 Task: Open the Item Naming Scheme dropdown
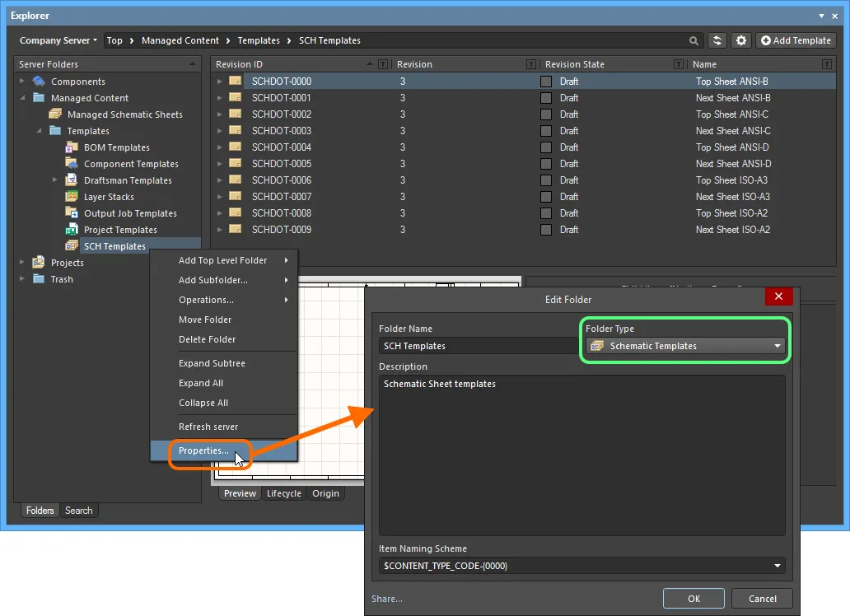581,566
